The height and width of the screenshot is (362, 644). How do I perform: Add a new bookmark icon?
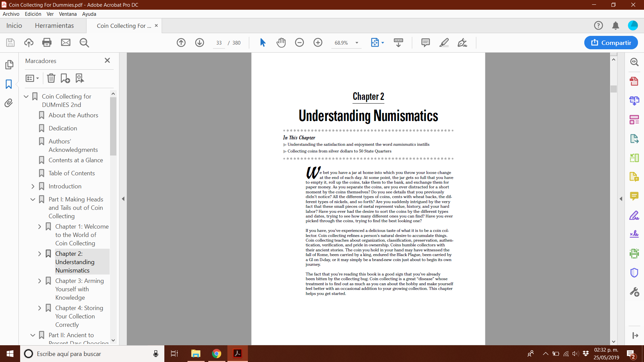pos(65,78)
